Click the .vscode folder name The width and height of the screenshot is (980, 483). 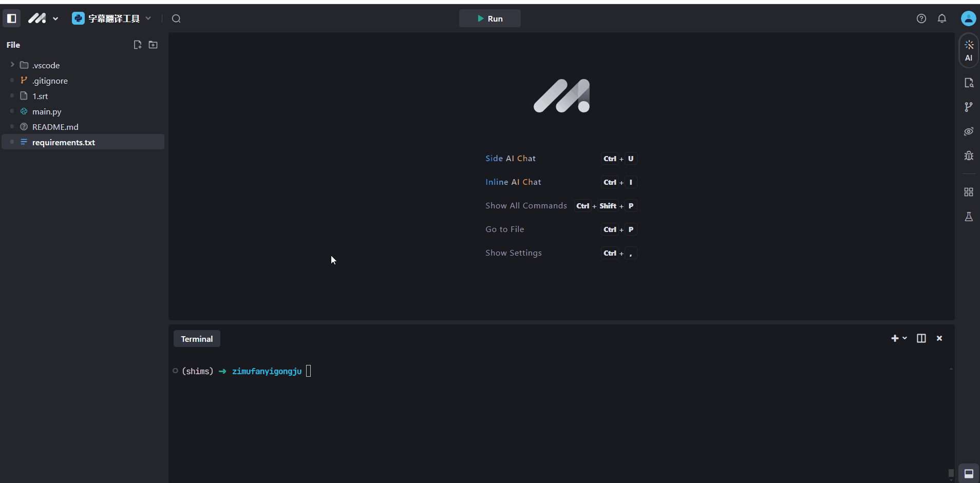[x=46, y=65]
